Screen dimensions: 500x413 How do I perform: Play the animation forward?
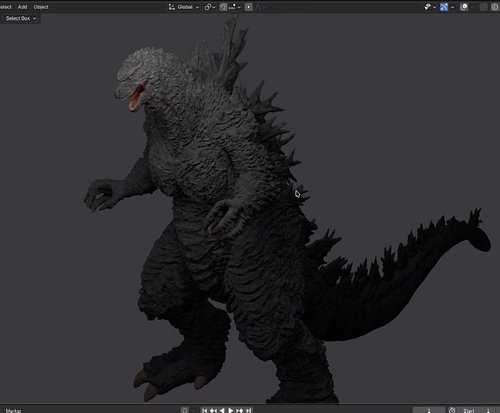[231, 410]
